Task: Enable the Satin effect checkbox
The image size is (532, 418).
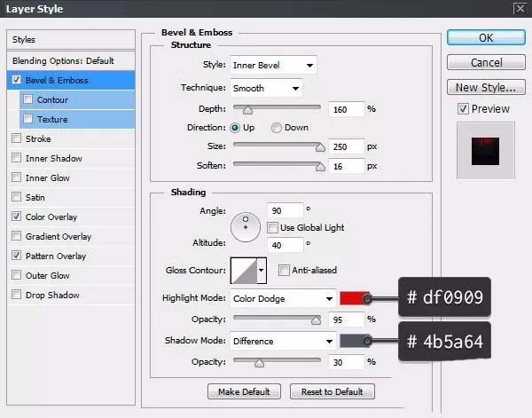Action: tap(16, 197)
